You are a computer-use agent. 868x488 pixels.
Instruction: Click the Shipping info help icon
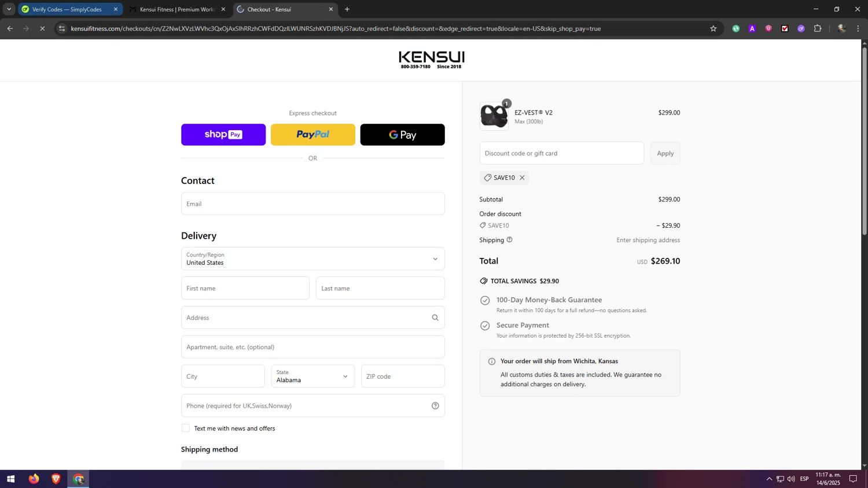click(510, 240)
